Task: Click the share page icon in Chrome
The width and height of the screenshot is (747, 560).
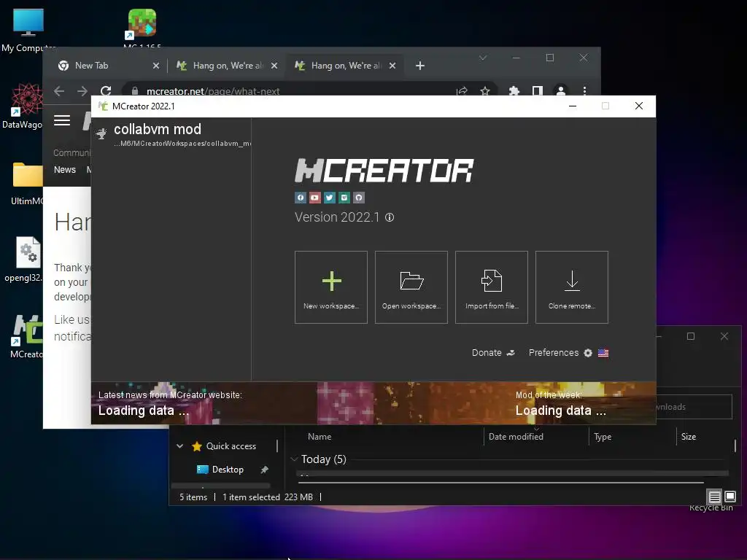Action: pos(462,91)
